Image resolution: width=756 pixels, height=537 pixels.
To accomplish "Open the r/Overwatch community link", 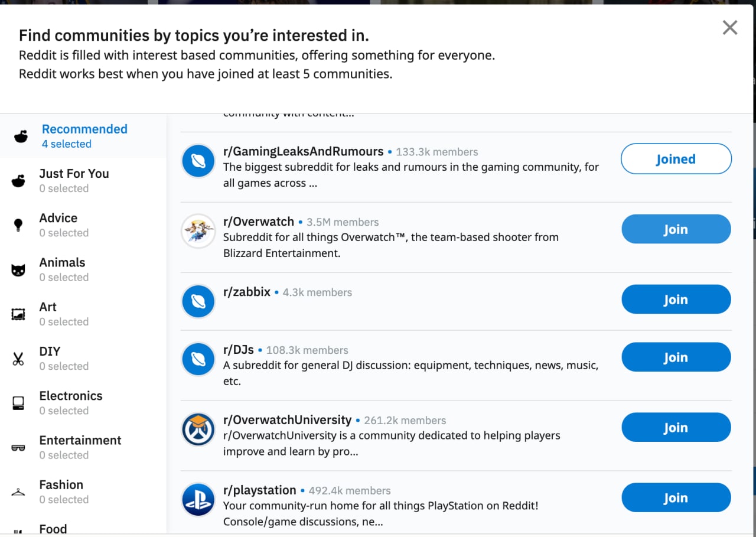I will click(x=259, y=222).
